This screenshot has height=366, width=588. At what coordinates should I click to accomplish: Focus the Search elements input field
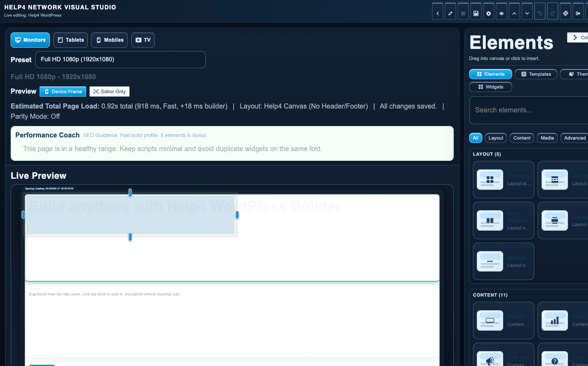[529, 110]
